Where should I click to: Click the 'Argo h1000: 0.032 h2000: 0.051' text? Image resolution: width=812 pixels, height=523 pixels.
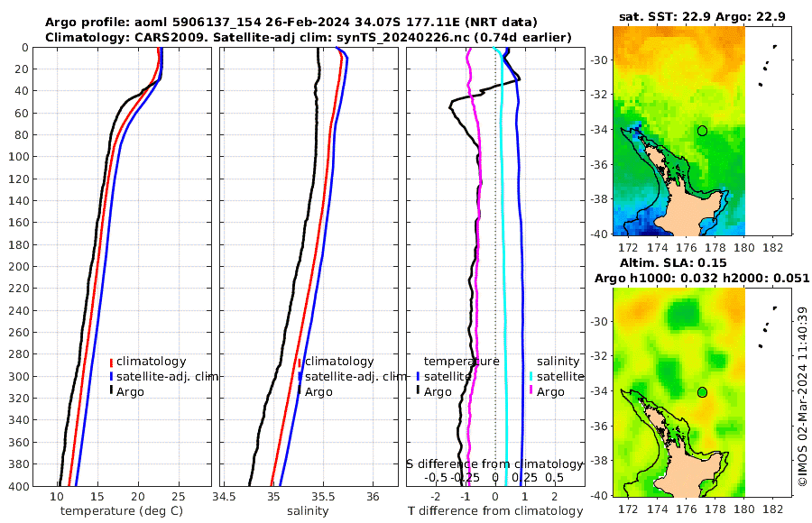tap(702, 278)
